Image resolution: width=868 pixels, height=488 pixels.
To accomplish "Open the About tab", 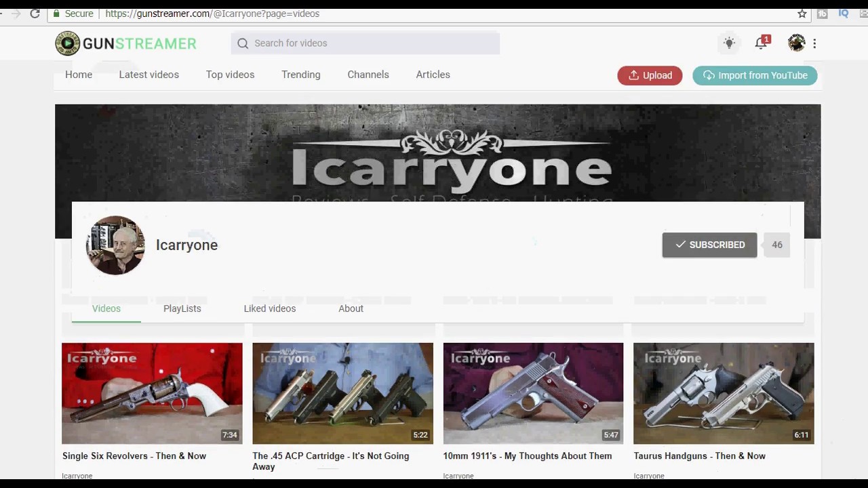I will tap(351, 308).
